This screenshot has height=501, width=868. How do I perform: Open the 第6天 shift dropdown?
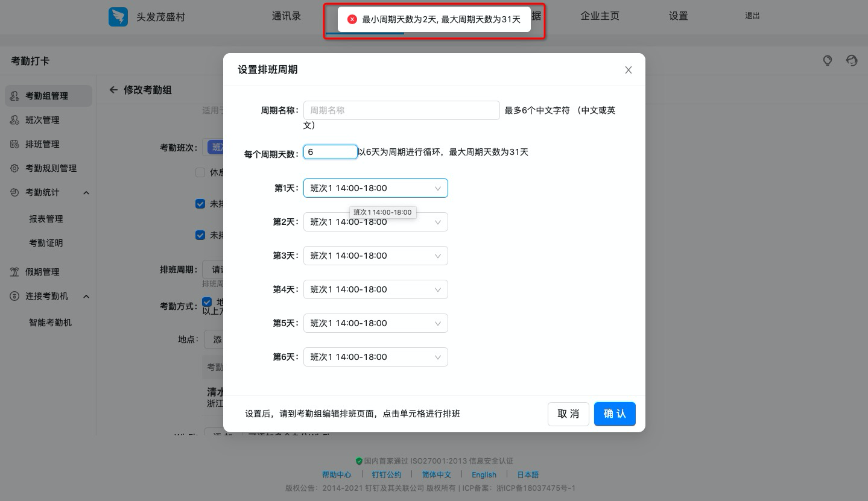pos(375,357)
